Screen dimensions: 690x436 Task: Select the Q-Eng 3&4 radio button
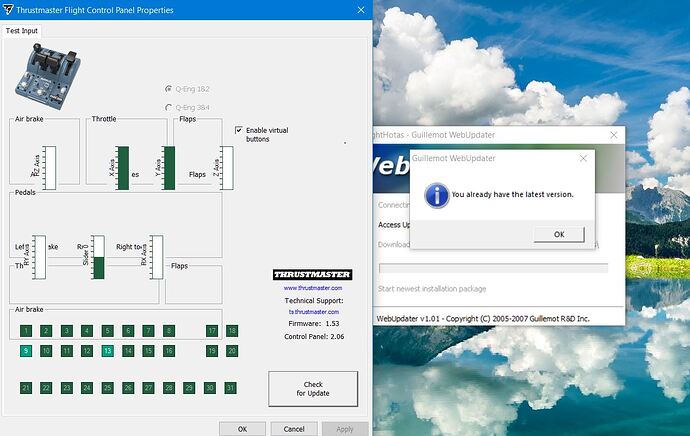pyautogui.click(x=168, y=107)
